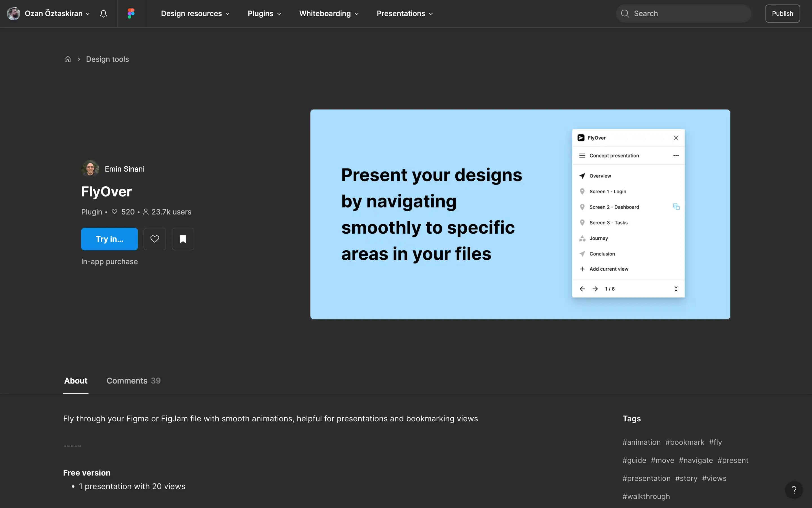This screenshot has width=812, height=508.
Task: Toggle the bookmark save button
Action: [183, 239]
